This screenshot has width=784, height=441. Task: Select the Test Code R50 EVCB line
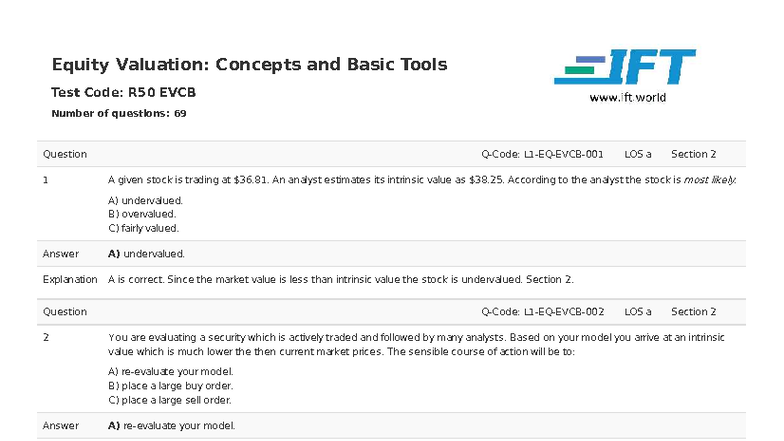coord(123,93)
